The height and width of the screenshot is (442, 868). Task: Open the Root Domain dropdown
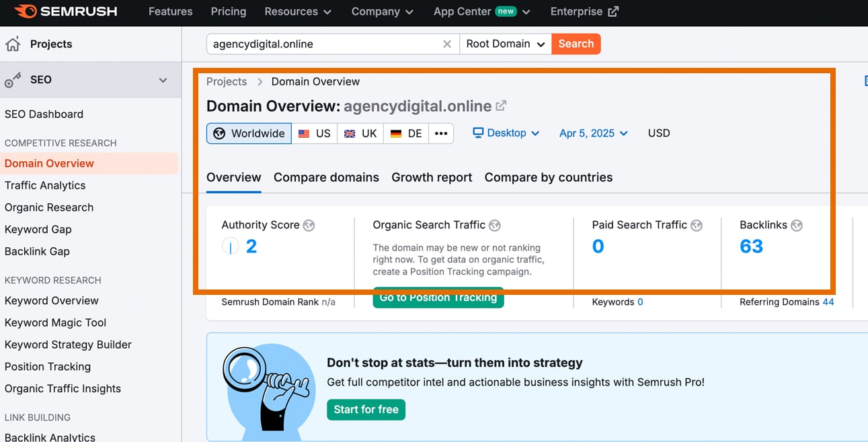(x=506, y=44)
